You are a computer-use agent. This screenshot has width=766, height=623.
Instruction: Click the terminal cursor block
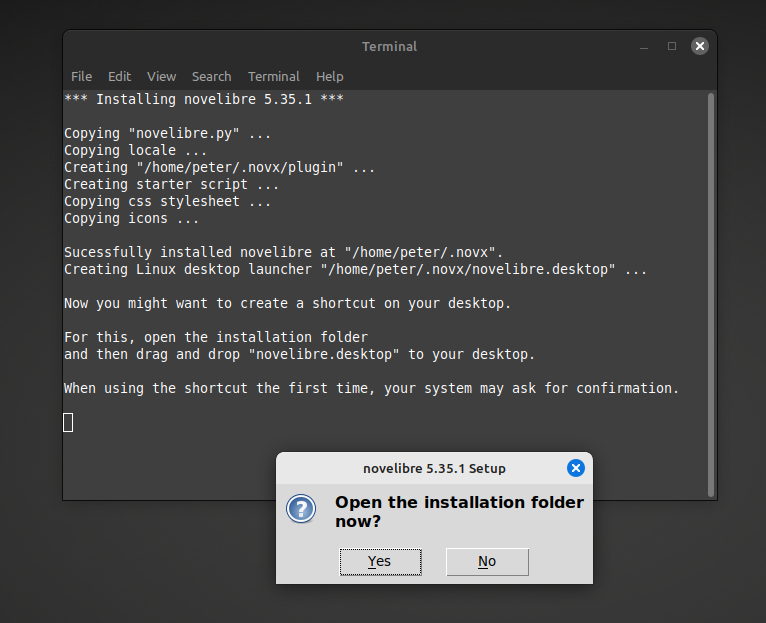(68, 423)
